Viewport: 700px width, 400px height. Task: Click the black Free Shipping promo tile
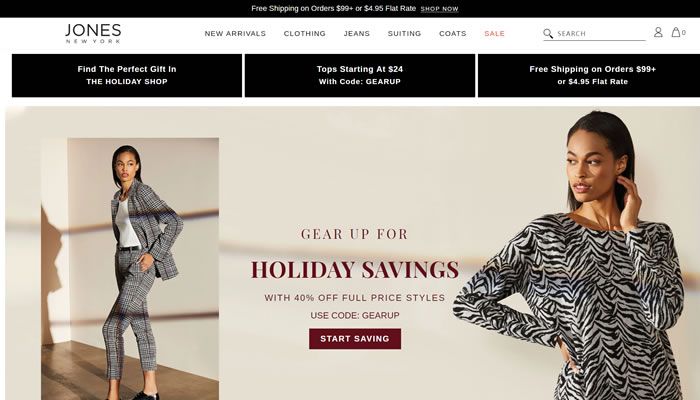click(589, 75)
